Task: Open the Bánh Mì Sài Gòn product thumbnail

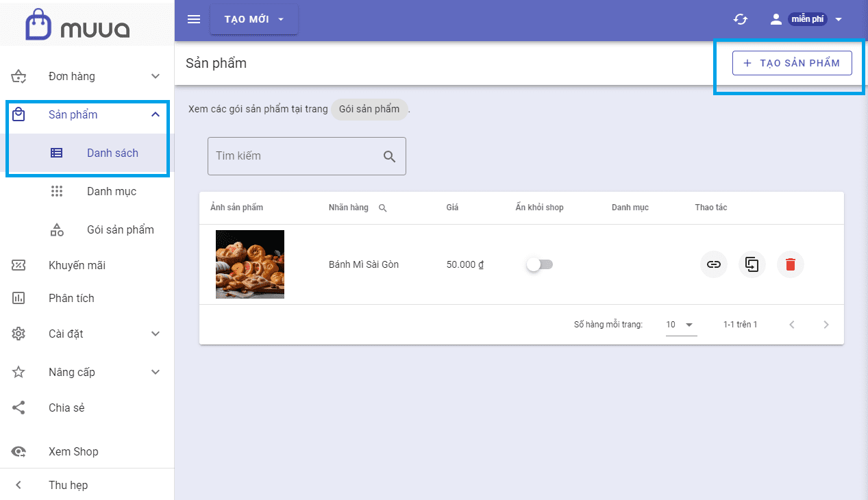Action: coord(250,264)
